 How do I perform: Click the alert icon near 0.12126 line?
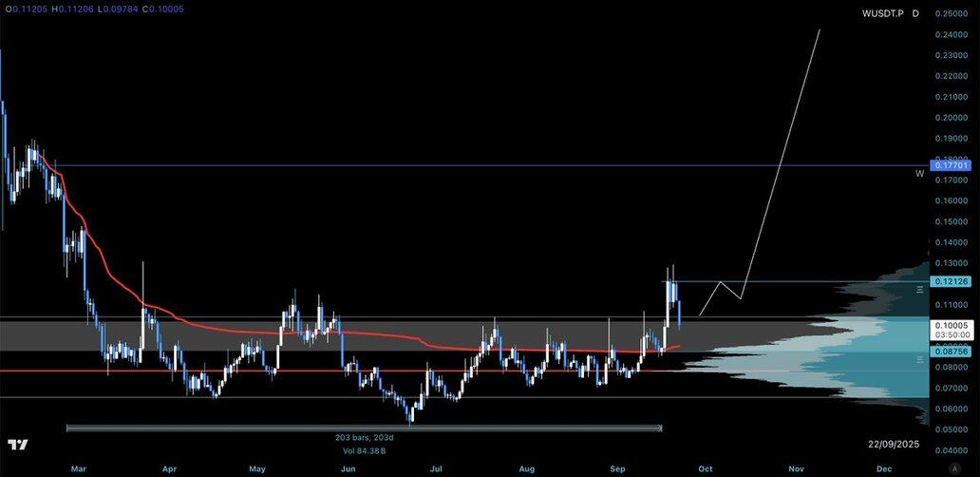point(919,288)
